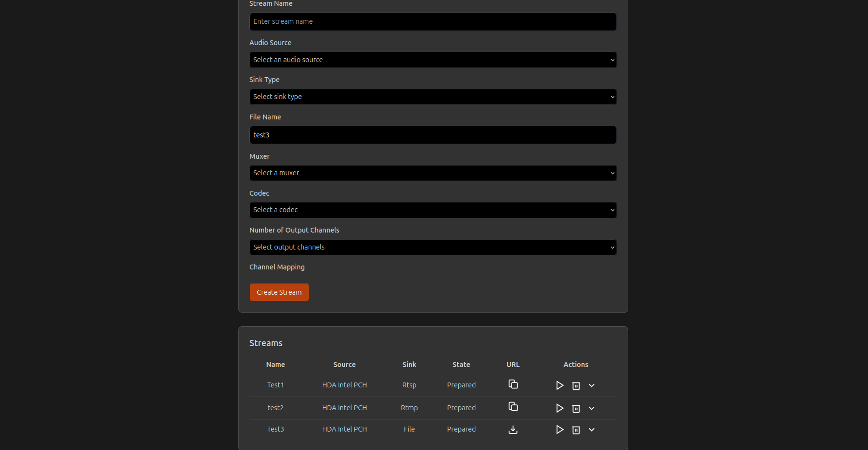
Task: Delete the test2 stream
Action: (x=576, y=409)
